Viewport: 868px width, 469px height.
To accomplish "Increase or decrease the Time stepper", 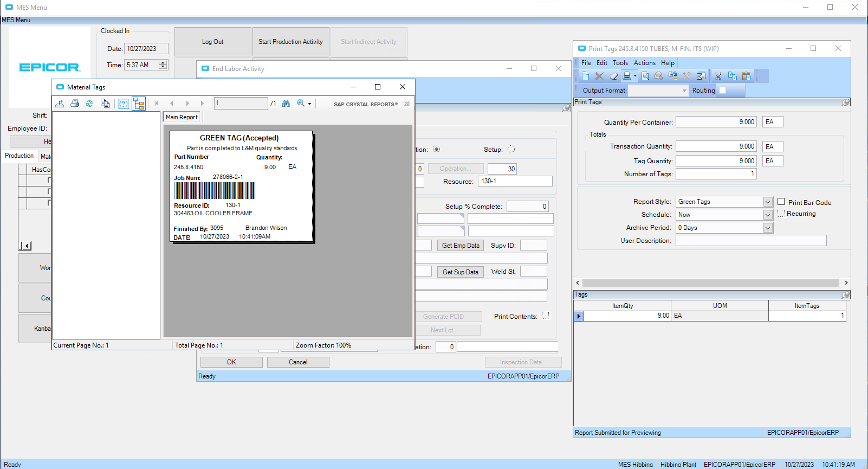I will point(163,65).
